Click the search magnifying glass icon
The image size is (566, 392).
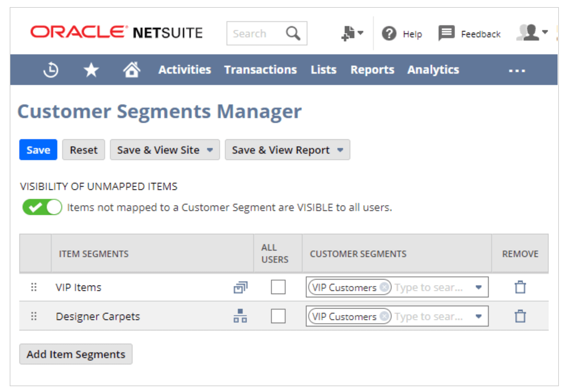pyautogui.click(x=293, y=33)
